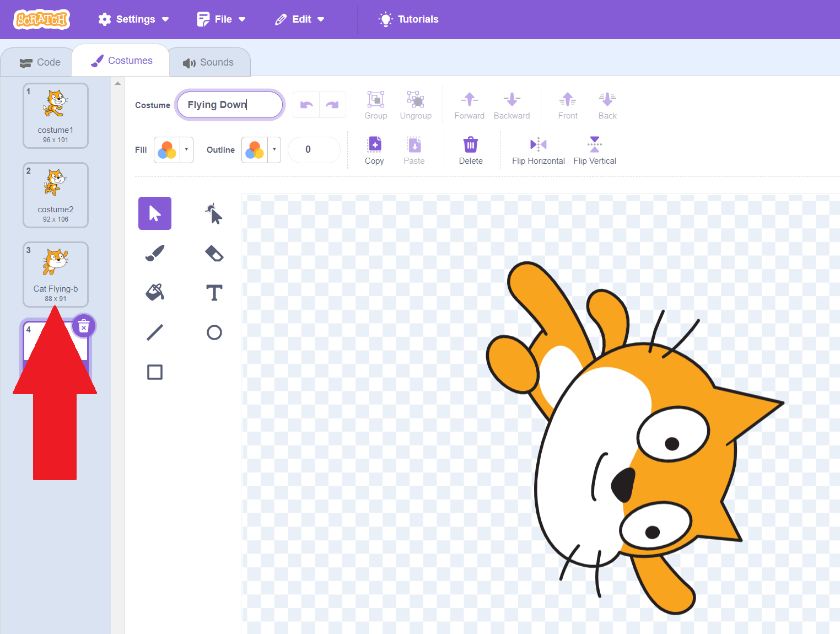Ungroup the selected objects
This screenshot has height=634, width=840.
(416, 105)
